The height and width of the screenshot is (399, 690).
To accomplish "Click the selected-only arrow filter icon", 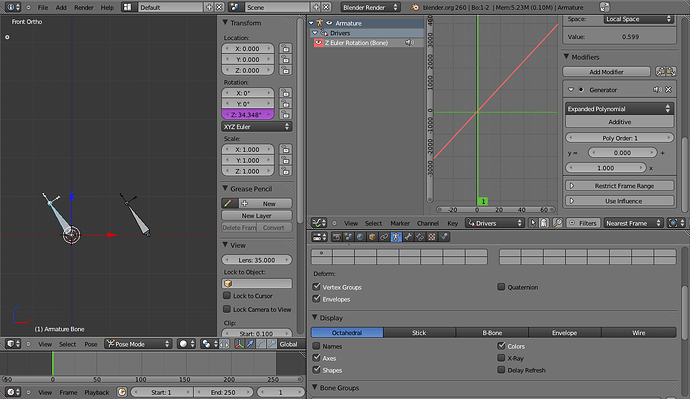I will 533,223.
